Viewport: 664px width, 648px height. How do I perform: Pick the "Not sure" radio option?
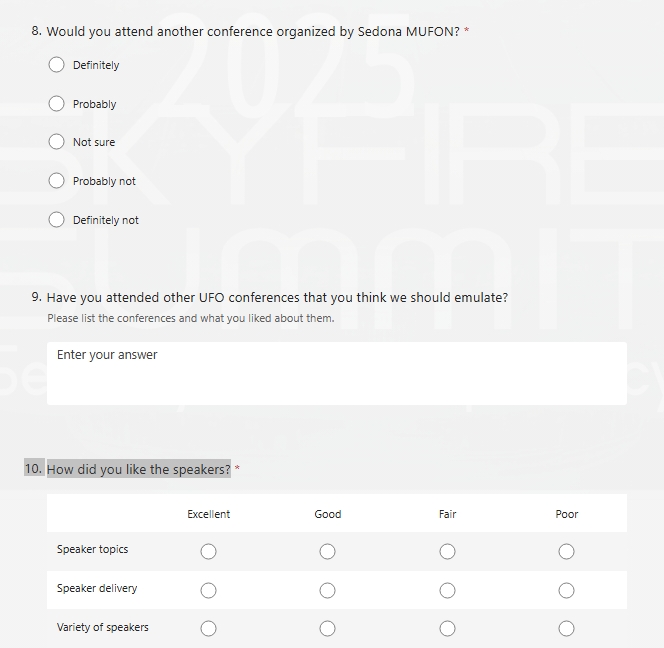point(57,142)
